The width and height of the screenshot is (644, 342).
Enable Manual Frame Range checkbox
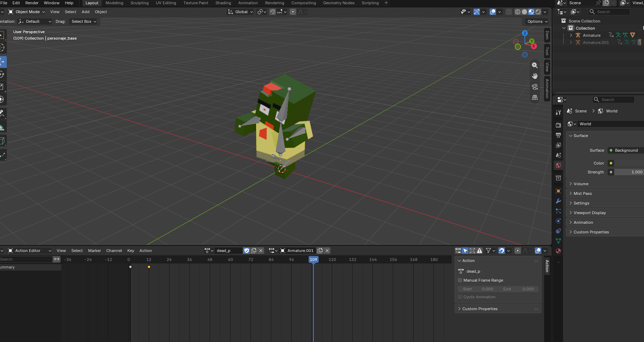coord(460,280)
